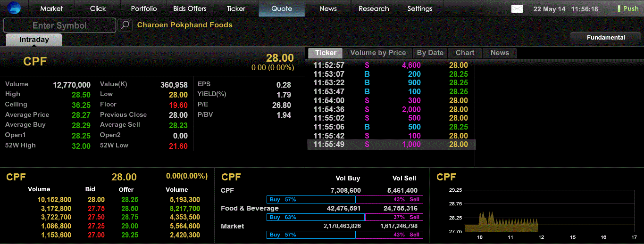This screenshot has width=644, height=244.
Task: Click the Fundamental button
Action: click(606, 37)
